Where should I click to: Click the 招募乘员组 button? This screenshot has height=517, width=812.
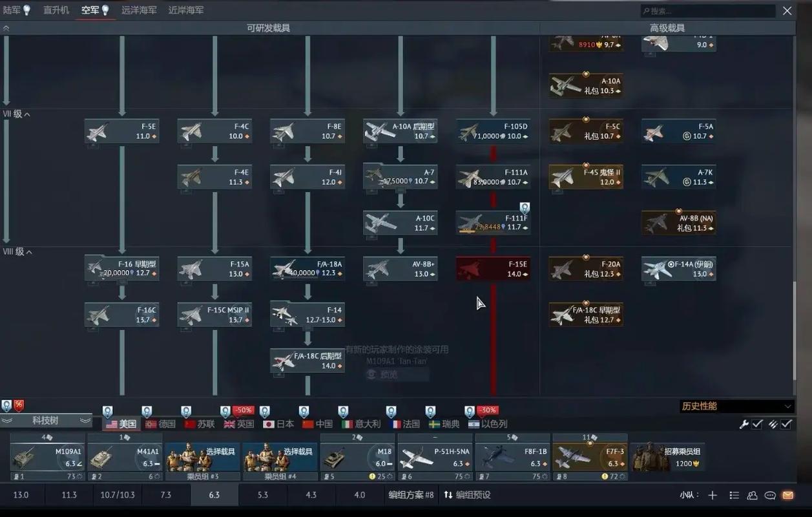(x=668, y=458)
